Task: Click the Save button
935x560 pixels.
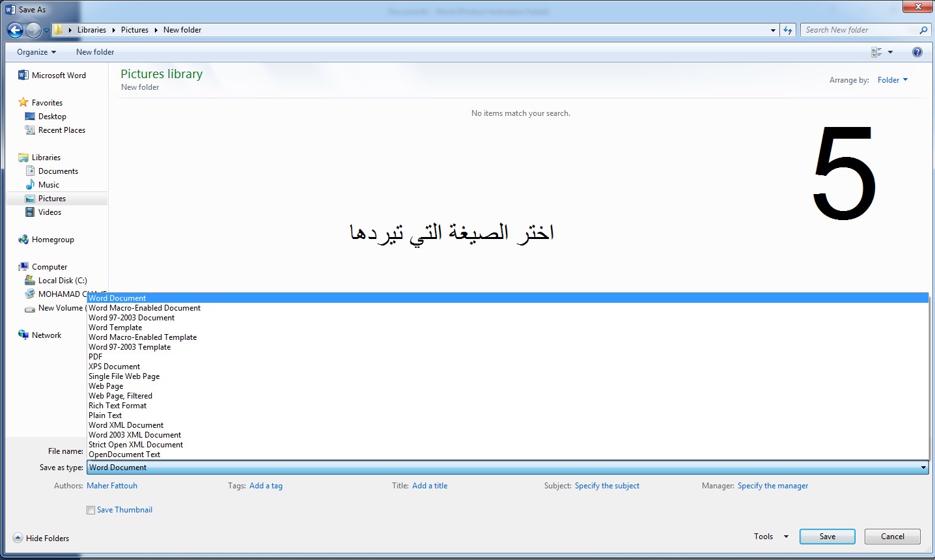Action: [x=828, y=537]
